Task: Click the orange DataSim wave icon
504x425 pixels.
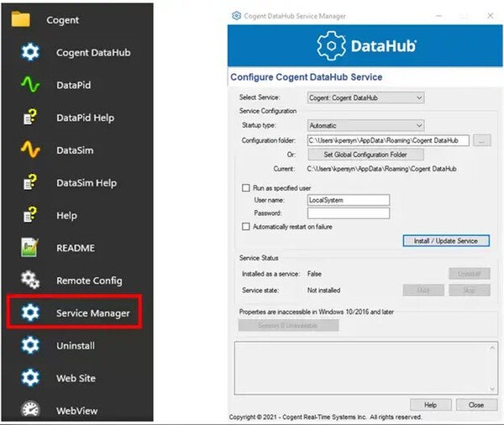Action: tap(30, 150)
